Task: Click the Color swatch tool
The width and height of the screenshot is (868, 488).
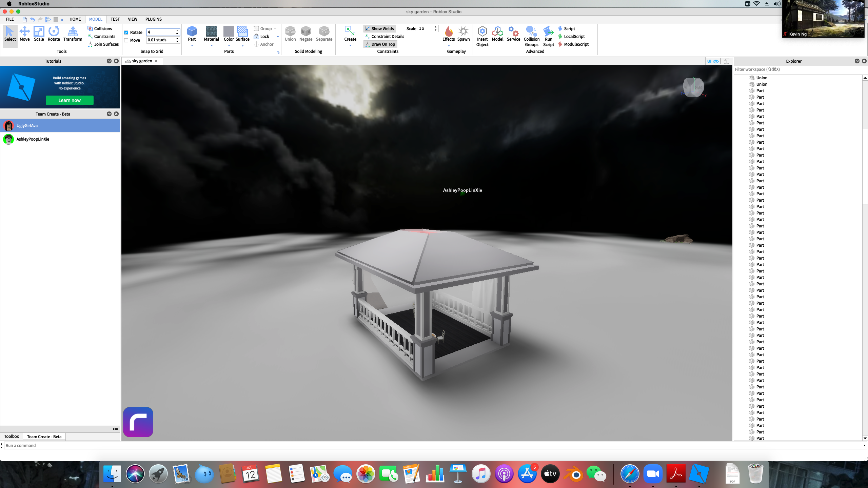Action: click(229, 32)
